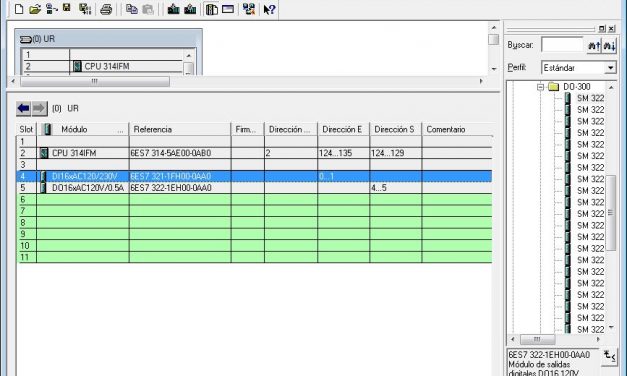Open a station with the folder icon
This screenshot has width=627, height=376.
tap(35, 9)
